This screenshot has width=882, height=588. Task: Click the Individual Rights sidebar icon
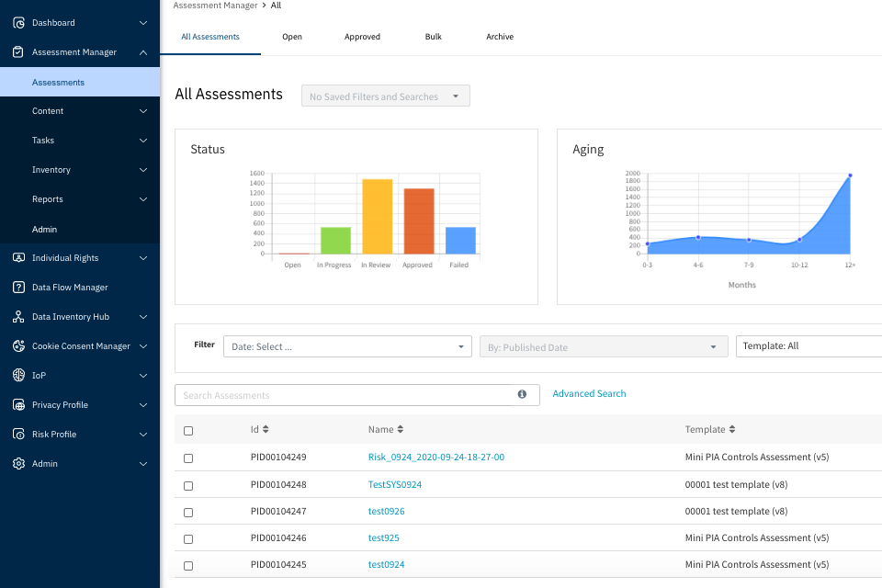(18, 258)
